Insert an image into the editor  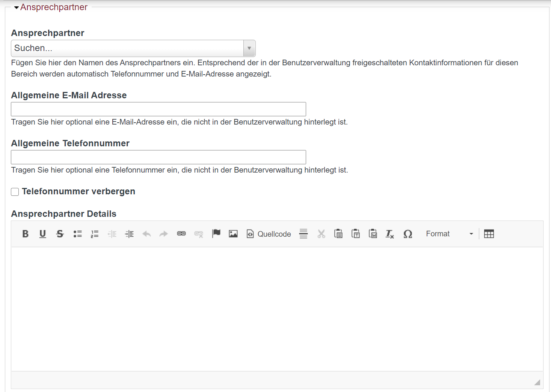tap(233, 234)
